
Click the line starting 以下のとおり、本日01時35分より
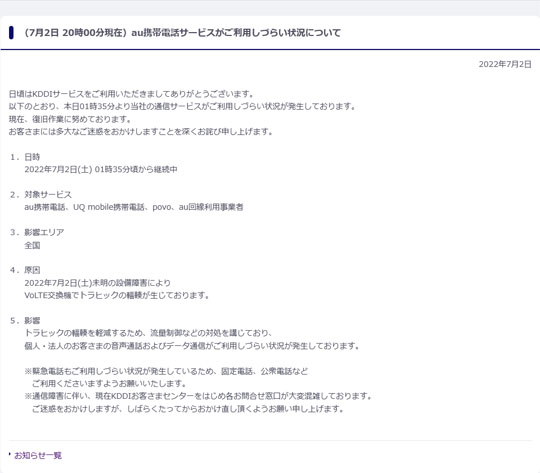tap(182, 106)
